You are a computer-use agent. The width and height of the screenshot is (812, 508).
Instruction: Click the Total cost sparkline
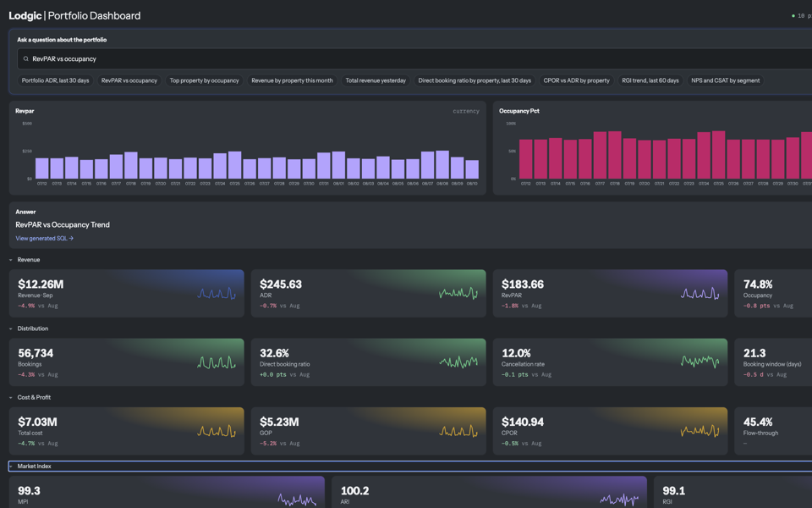click(x=217, y=431)
